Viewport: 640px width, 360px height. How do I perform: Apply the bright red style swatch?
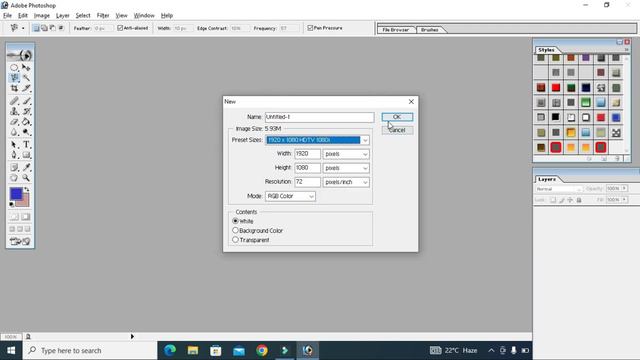(556, 87)
